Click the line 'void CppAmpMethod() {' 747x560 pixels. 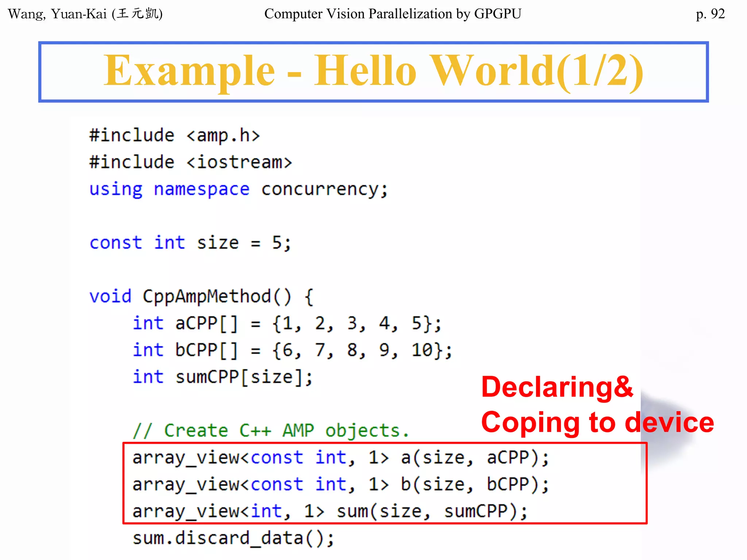pos(201,296)
